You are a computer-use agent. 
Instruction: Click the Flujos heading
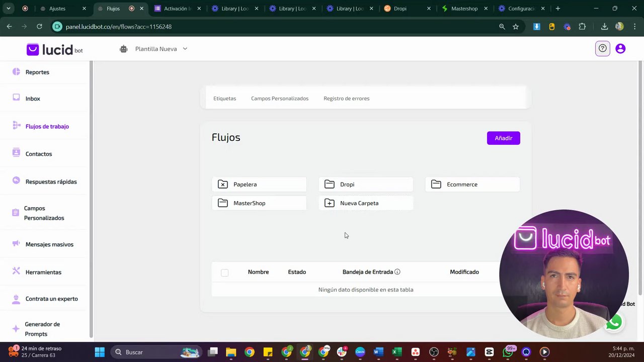pos(226,137)
